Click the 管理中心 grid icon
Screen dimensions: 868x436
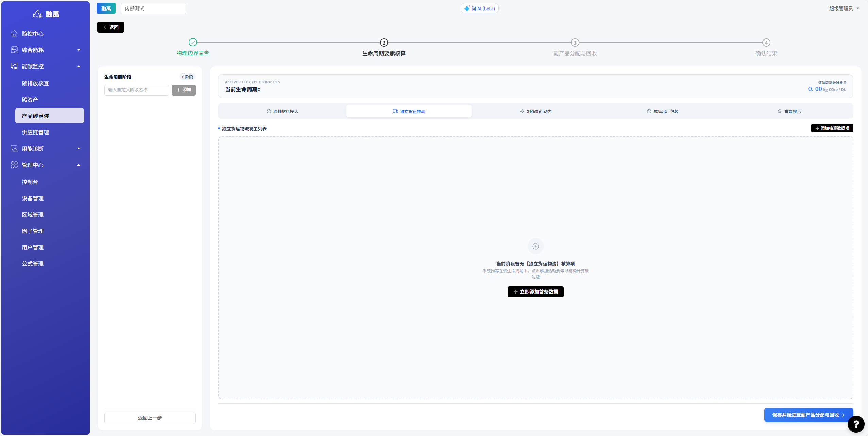[x=14, y=165]
